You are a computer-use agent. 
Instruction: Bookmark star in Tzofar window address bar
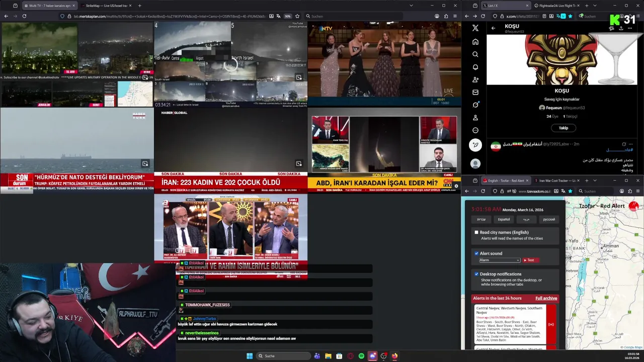click(x=570, y=191)
